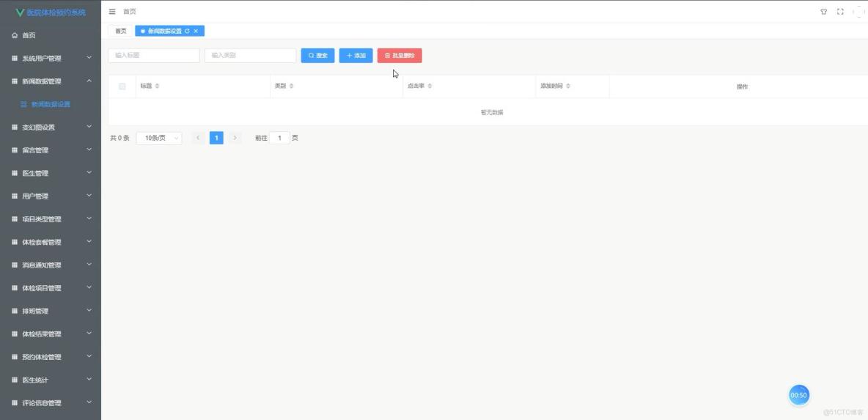Image resolution: width=868 pixels, height=420 pixels.
Task: Click grid icon beside 医生管理
Action: (15, 173)
